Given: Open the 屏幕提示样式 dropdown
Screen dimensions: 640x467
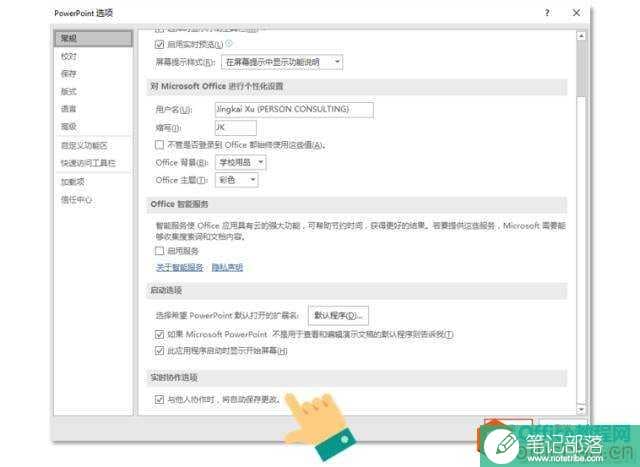Looking at the screenshot, I should coord(282,62).
